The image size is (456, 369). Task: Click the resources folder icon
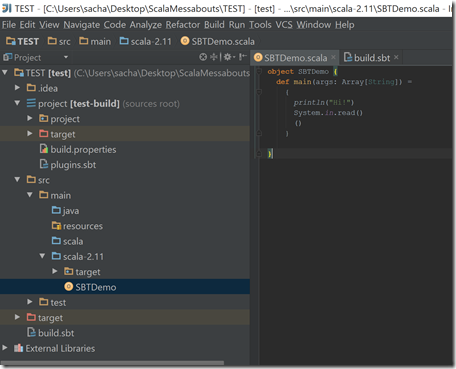point(56,226)
